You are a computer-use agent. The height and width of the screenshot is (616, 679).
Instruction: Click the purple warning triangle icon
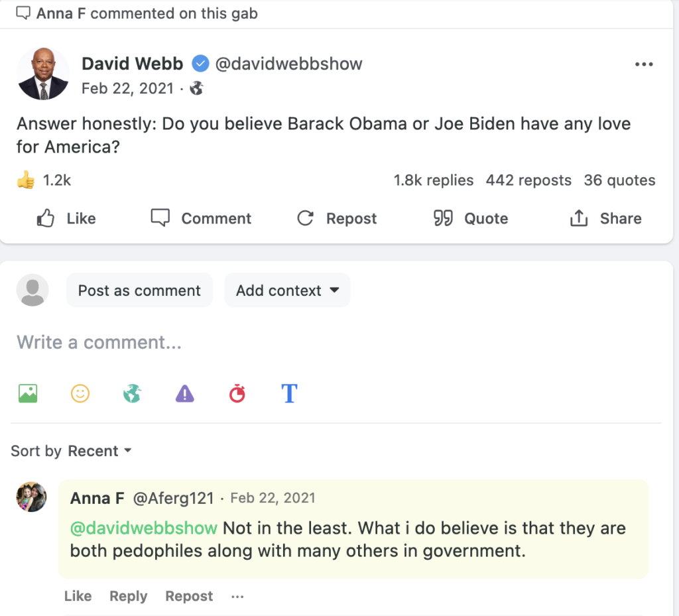tap(185, 394)
